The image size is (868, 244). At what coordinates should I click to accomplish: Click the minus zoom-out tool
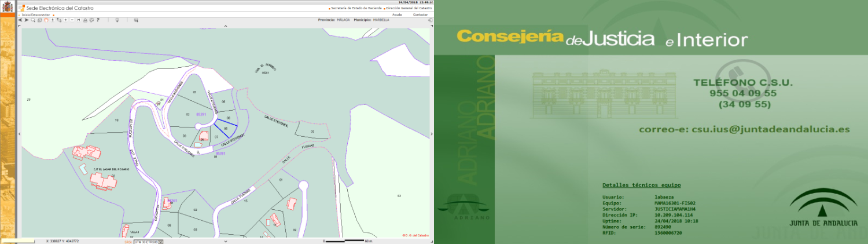tap(72, 20)
